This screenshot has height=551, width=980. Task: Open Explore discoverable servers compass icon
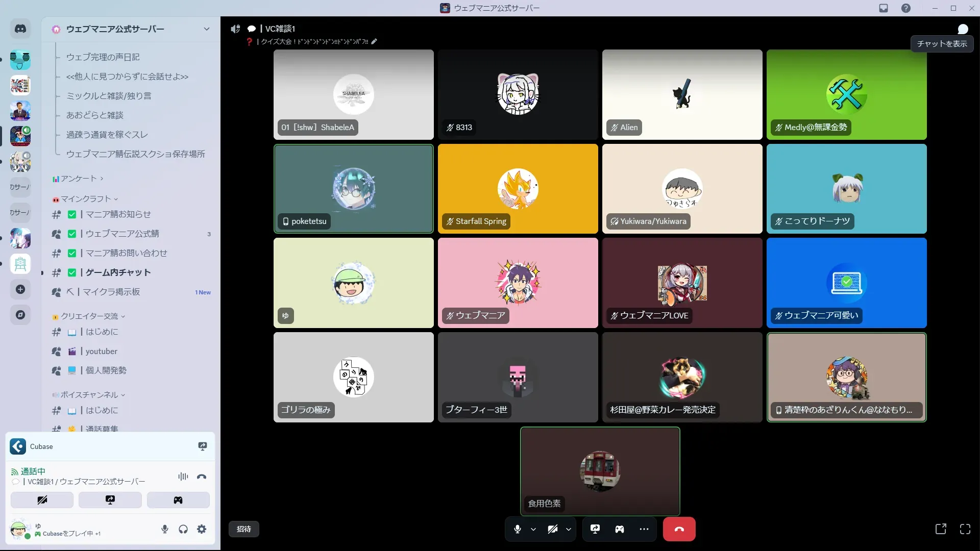(20, 315)
